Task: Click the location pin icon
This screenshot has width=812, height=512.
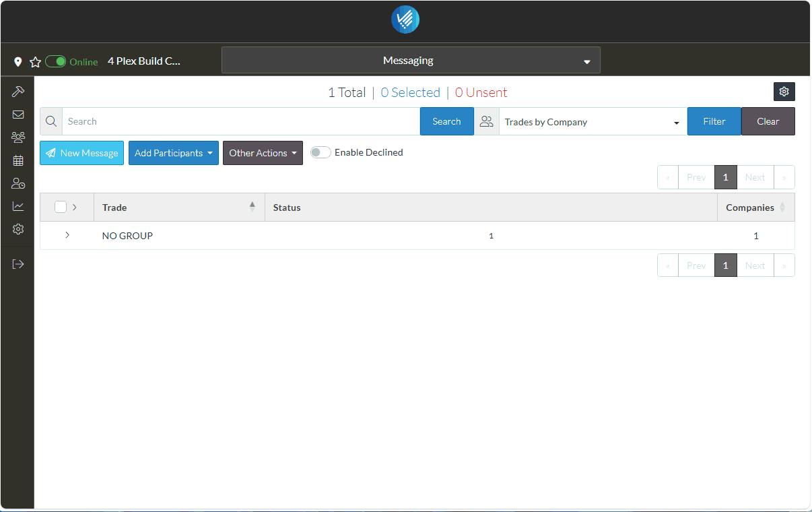Action: point(18,62)
